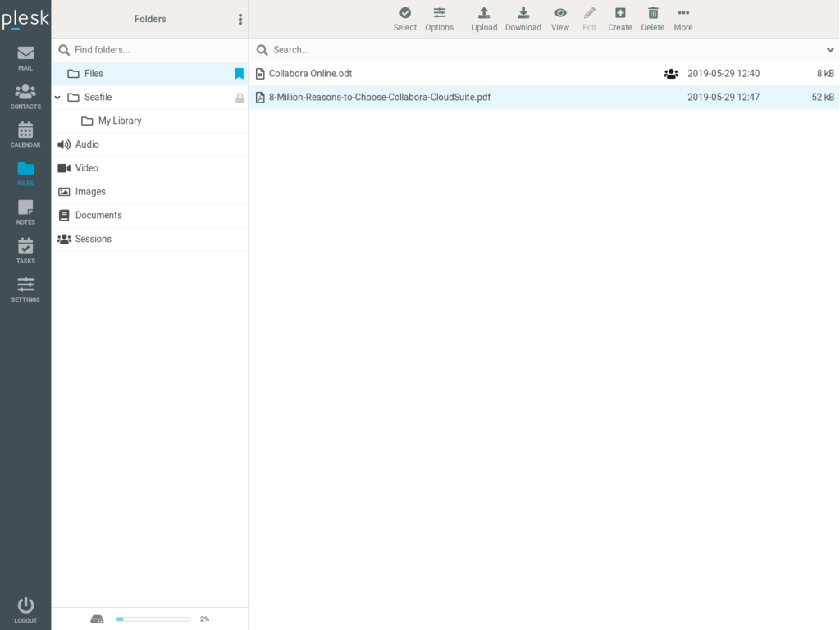Download the selected file
This screenshot has height=630, width=840.
click(x=523, y=18)
